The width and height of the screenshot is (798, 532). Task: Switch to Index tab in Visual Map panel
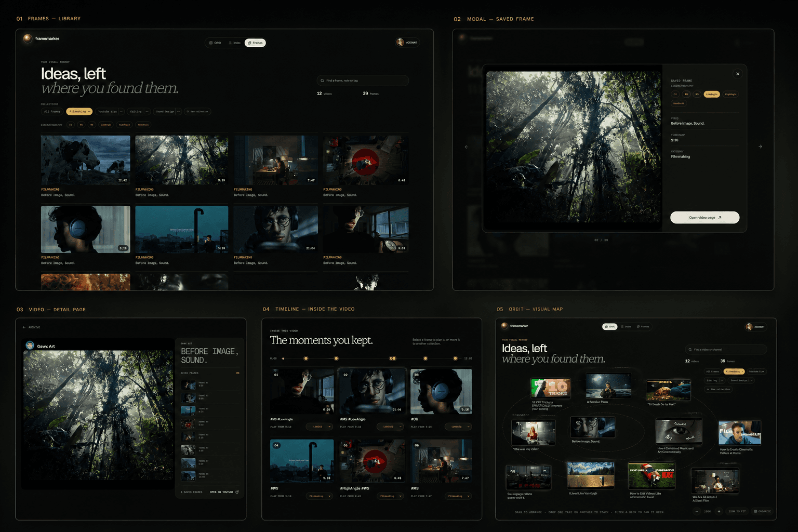[x=626, y=327]
